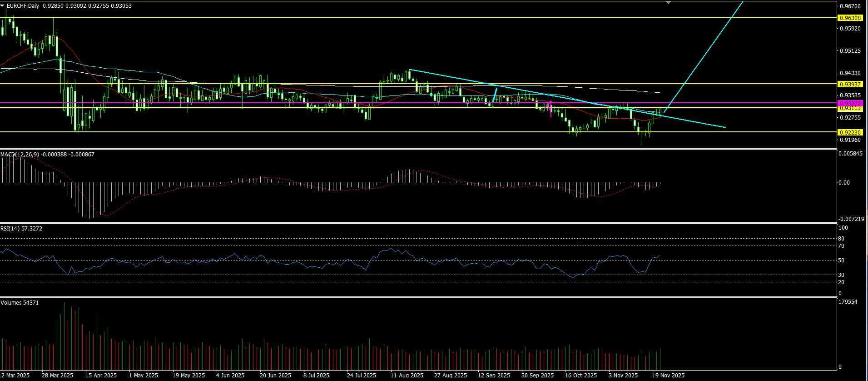Image resolution: width=868 pixels, height=381 pixels.
Task: Click the 20 Jun 2025 date label
Action: click(275, 376)
